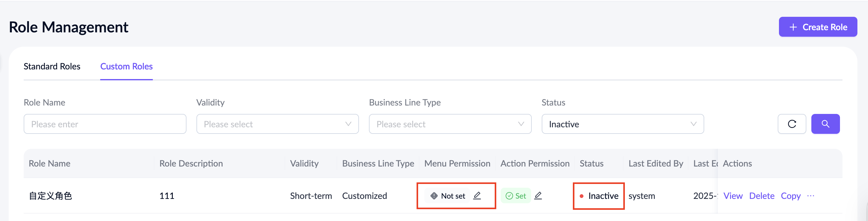The image size is (868, 221).
Task: Click into the Role Name search field
Action: (105, 124)
